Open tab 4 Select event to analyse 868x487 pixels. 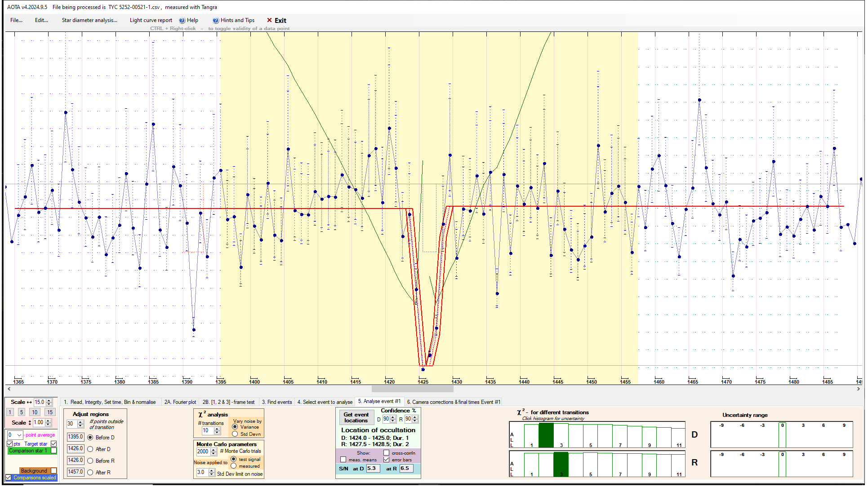325,402
